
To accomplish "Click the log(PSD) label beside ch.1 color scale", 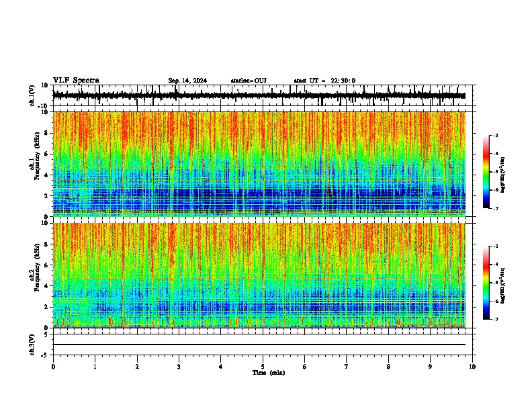I will point(503,175).
